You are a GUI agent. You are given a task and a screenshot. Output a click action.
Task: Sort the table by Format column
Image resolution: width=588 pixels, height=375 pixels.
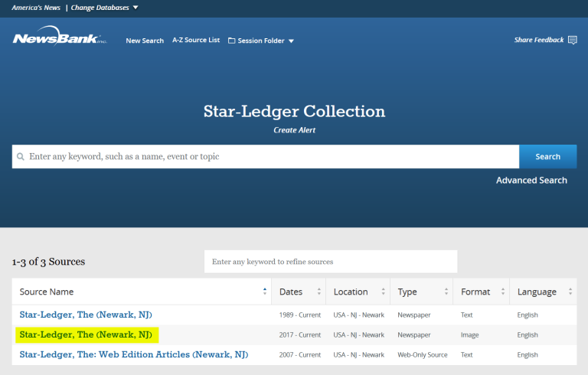point(503,292)
